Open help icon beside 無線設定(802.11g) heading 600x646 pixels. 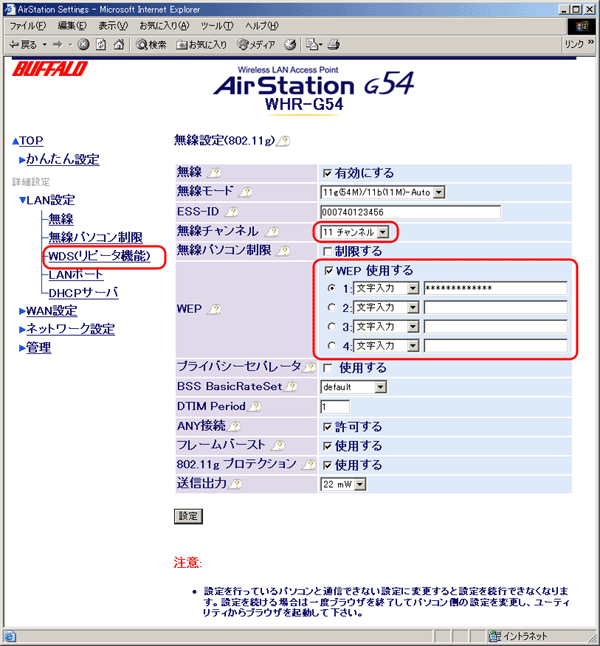click(283, 141)
